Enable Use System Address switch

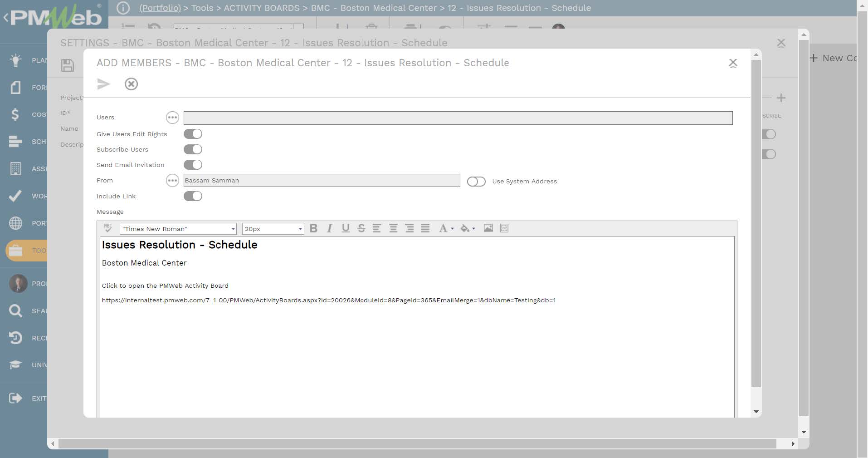click(x=476, y=182)
